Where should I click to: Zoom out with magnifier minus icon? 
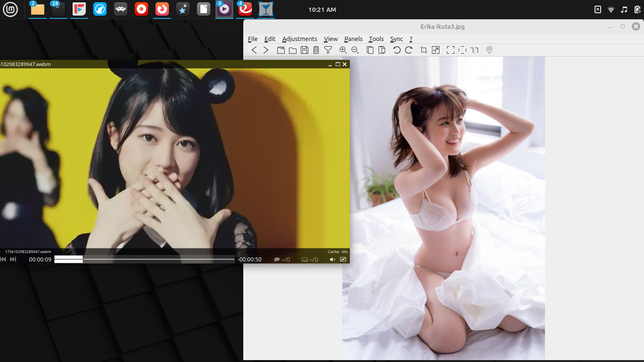355,50
